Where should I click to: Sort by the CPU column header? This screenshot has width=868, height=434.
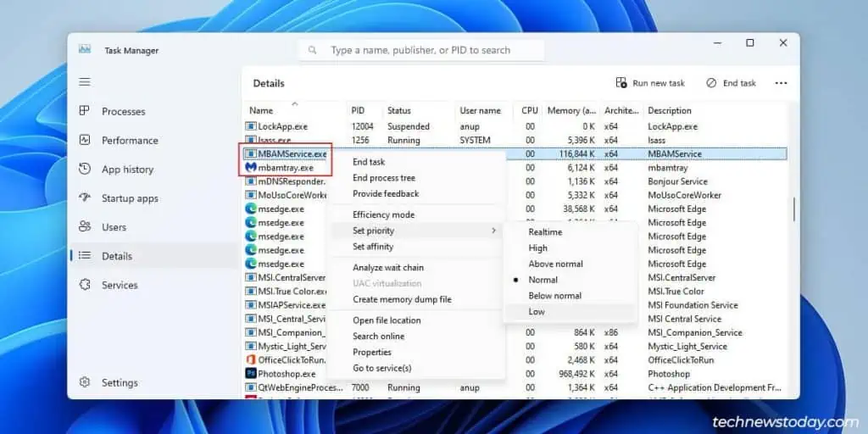[x=529, y=110]
